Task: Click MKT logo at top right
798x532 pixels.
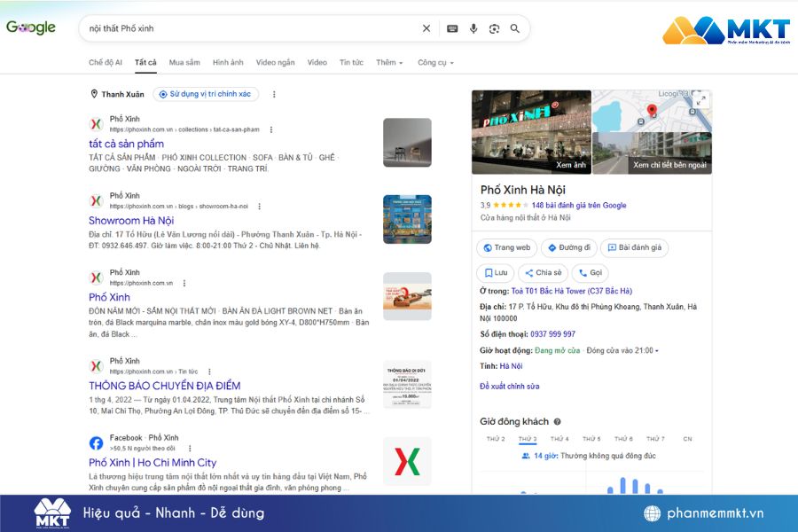Action: point(727,30)
